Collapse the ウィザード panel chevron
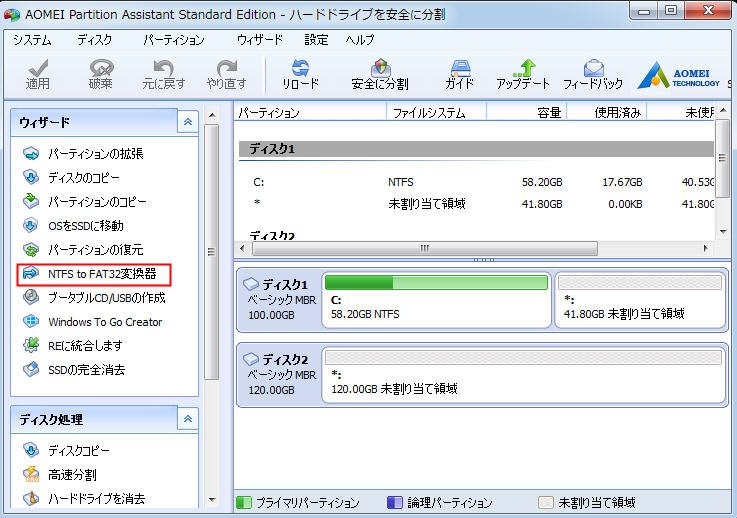737x518 pixels. [x=188, y=122]
